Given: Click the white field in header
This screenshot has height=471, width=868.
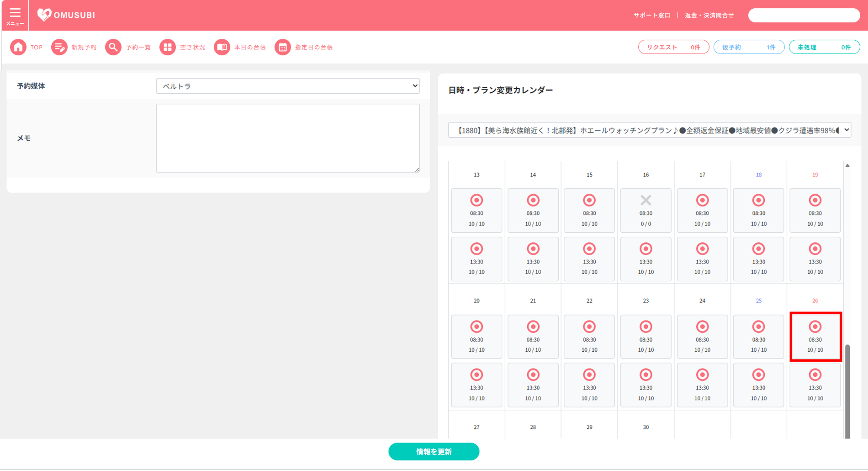Looking at the screenshot, I should pyautogui.click(x=804, y=15).
